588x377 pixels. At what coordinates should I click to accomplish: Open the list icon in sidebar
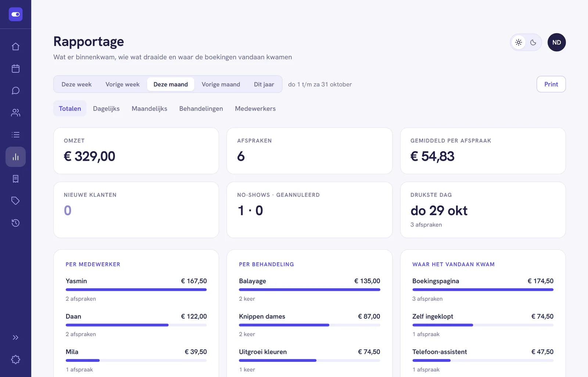pyautogui.click(x=15, y=135)
